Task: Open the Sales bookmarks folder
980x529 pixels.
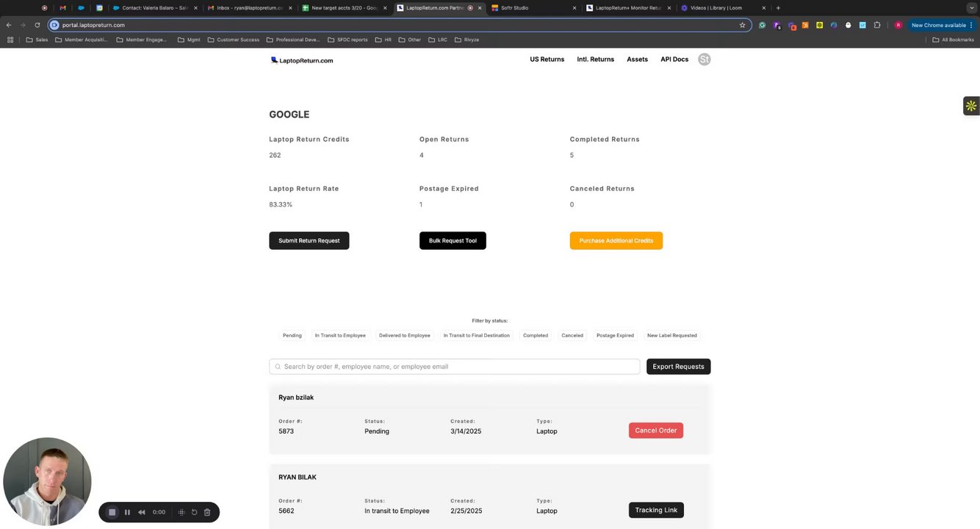Action: [x=37, y=40]
